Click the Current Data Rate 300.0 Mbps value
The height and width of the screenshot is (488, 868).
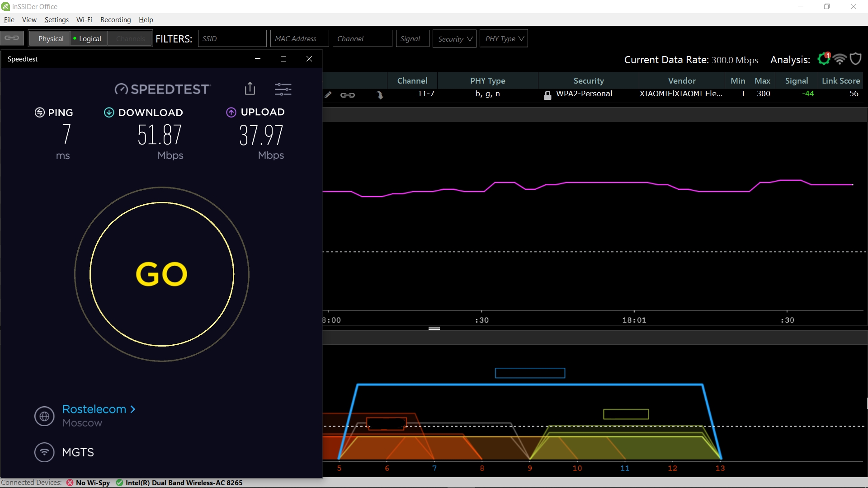[x=735, y=60]
